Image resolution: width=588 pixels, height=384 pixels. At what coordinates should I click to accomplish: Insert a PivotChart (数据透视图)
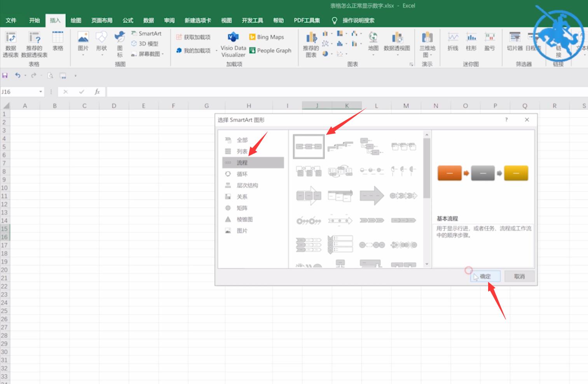tap(397, 44)
